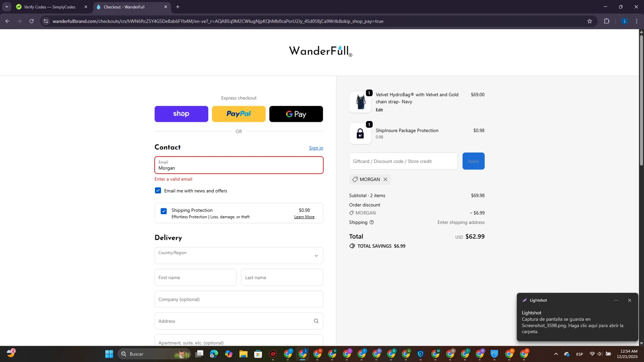Image resolution: width=644 pixels, height=362 pixels.
Task: Click the shipping info question mark icon
Action: click(372, 222)
